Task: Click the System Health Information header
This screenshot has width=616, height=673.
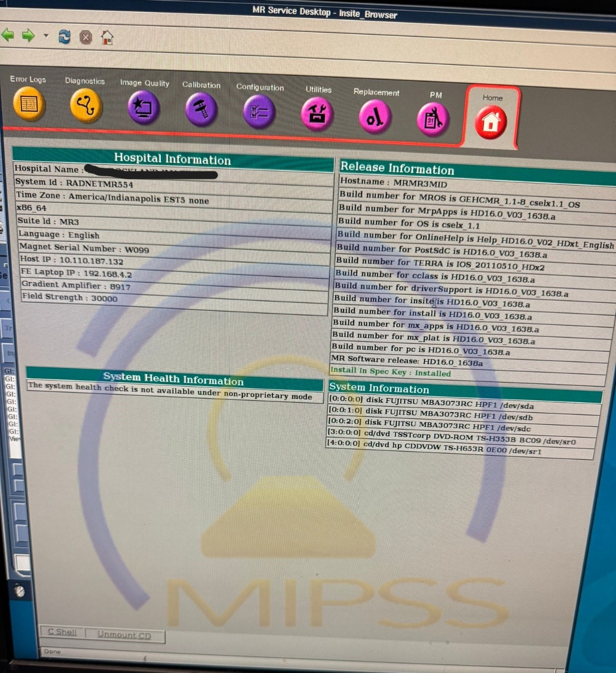Action: click(173, 378)
